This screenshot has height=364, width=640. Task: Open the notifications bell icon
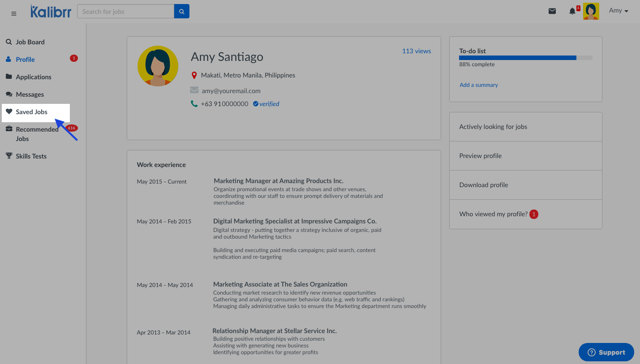tap(572, 12)
